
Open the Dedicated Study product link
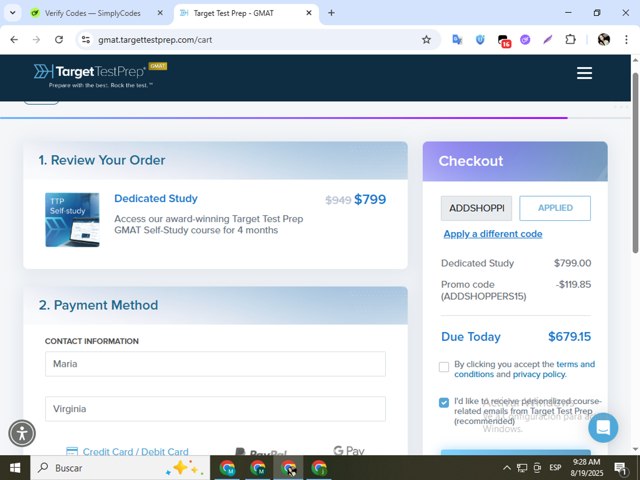[156, 198]
